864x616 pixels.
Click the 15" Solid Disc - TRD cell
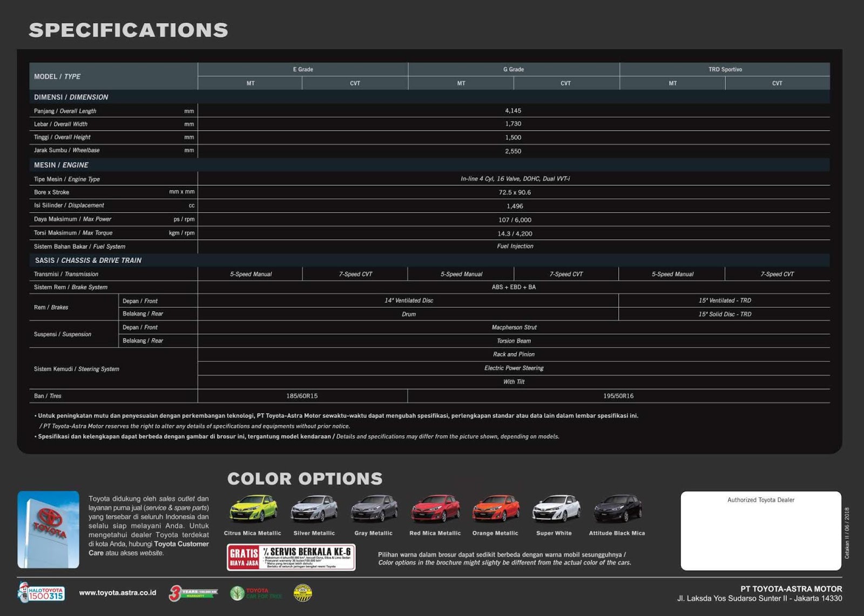[725, 314]
